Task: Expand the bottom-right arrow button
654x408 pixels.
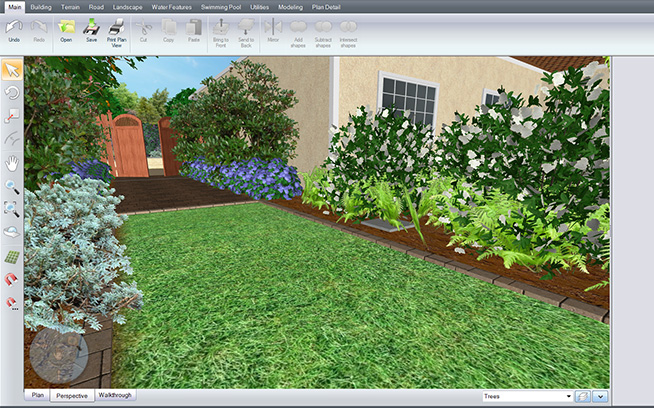Action: (x=601, y=397)
